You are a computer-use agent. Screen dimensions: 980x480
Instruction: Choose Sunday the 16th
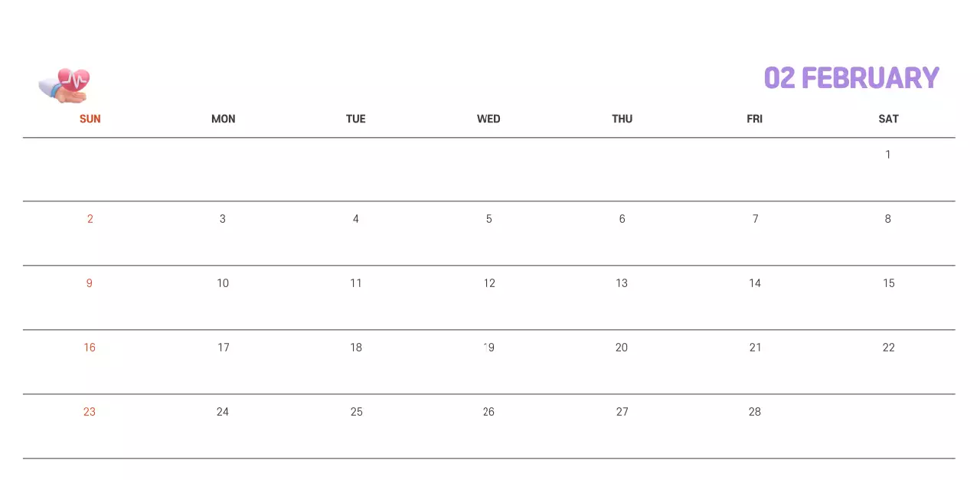[x=90, y=348]
